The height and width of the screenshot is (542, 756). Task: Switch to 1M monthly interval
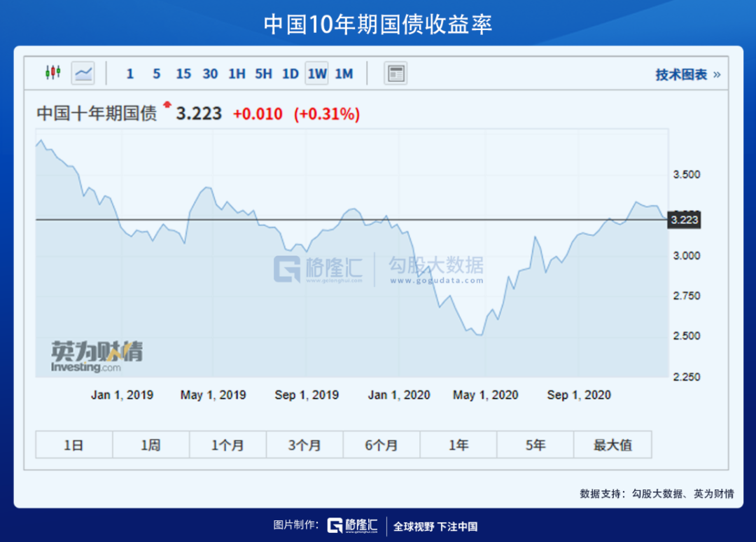[x=344, y=74]
